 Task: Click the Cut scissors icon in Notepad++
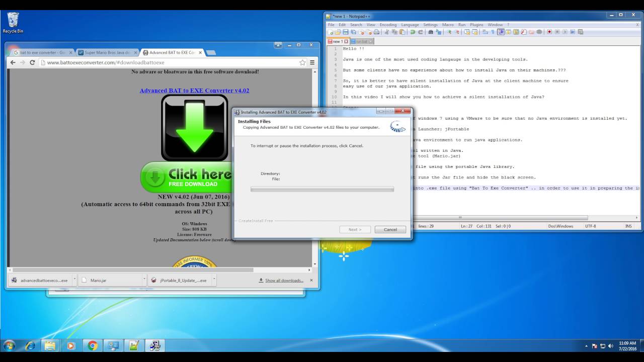coord(386,32)
